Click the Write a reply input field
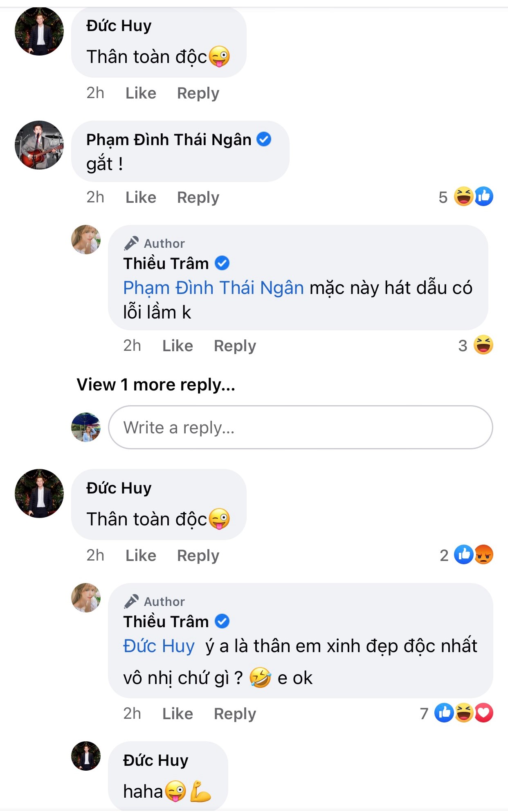 [286, 428]
